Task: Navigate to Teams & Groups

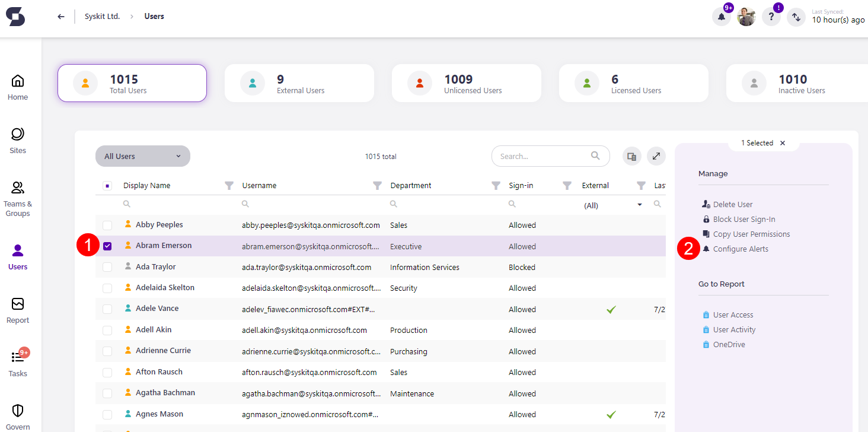Action: click(x=17, y=199)
